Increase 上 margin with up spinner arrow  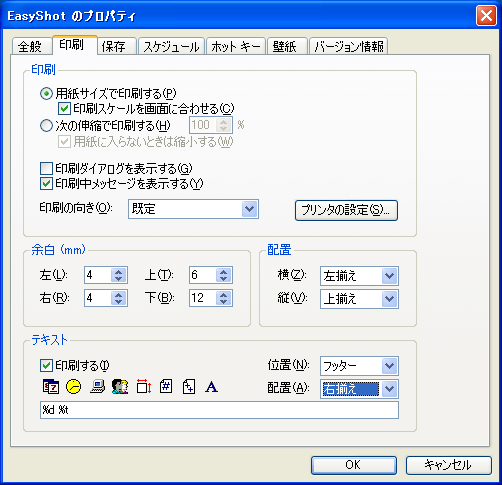pos(223,271)
